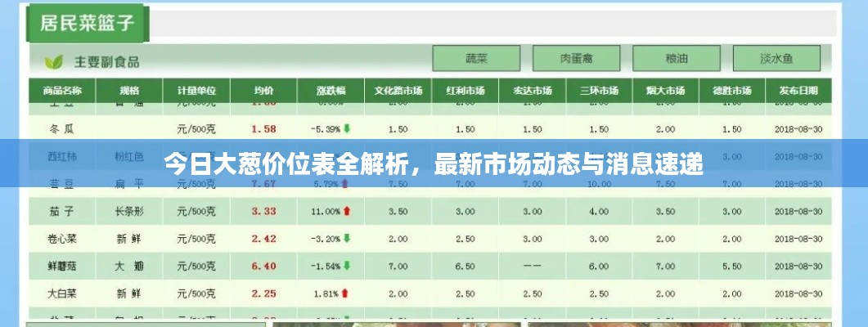This screenshot has width=868, height=327.
Task: Click the 6.40 average price for 鲜蘑菇
Action: pyautogui.click(x=263, y=267)
